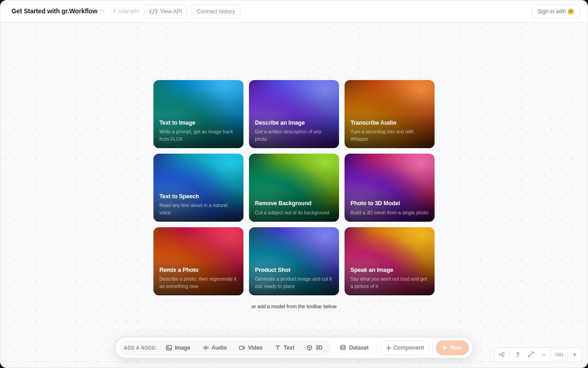This screenshot has width=588, height=368.
Task: Click 'or add a model from the toolbar below'
Action: pos(294,306)
